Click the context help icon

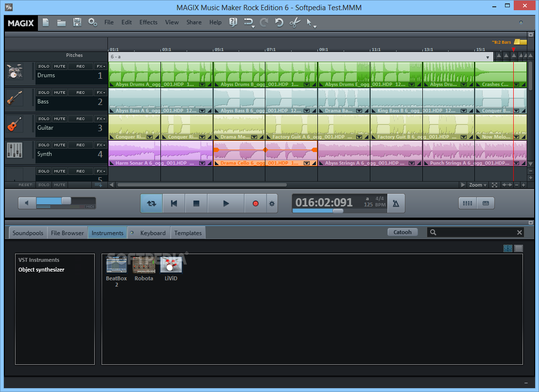tap(233, 22)
